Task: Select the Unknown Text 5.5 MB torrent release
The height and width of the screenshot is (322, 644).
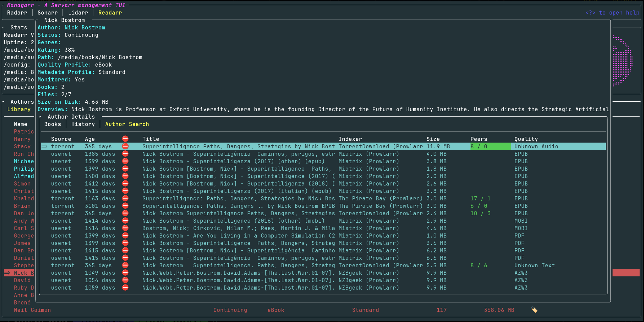Action: pyautogui.click(x=323, y=265)
